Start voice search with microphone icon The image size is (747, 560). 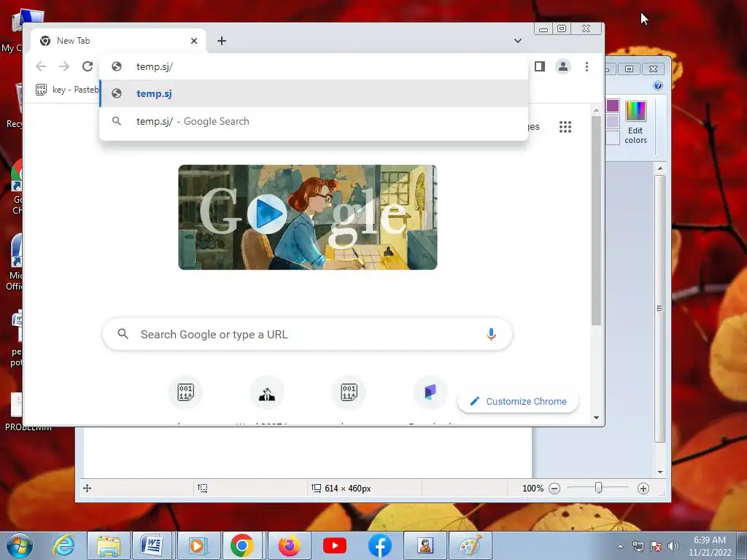click(491, 334)
